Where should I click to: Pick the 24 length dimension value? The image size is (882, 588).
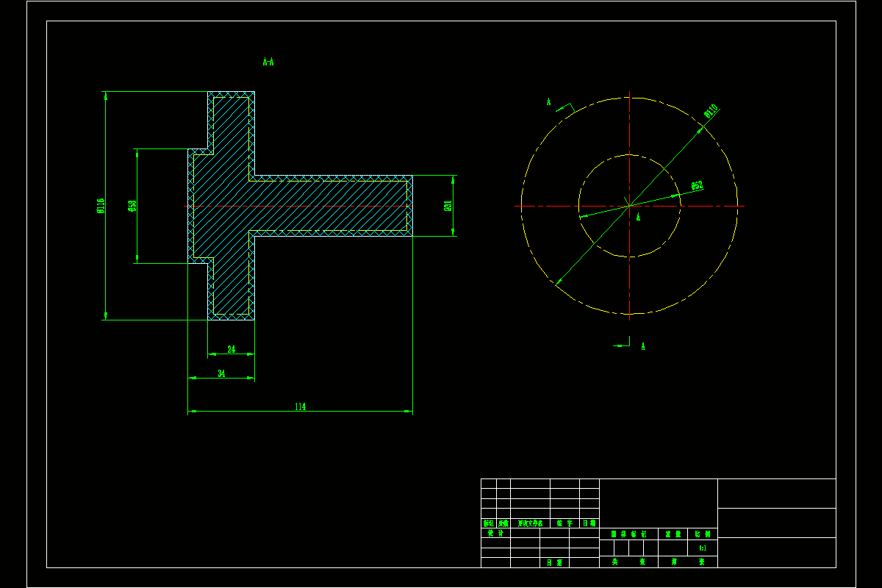pyautogui.click(x=232, y=349)
